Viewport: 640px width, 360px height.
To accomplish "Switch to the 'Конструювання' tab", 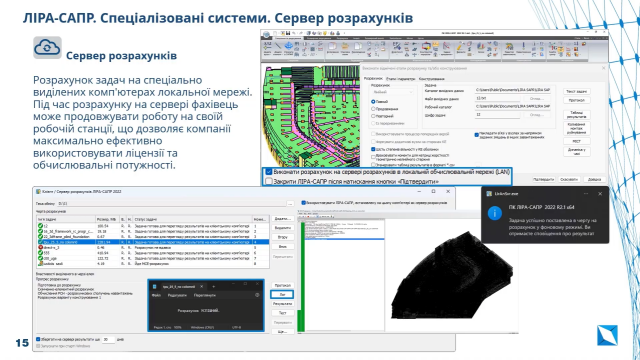I will pos(431,79).
